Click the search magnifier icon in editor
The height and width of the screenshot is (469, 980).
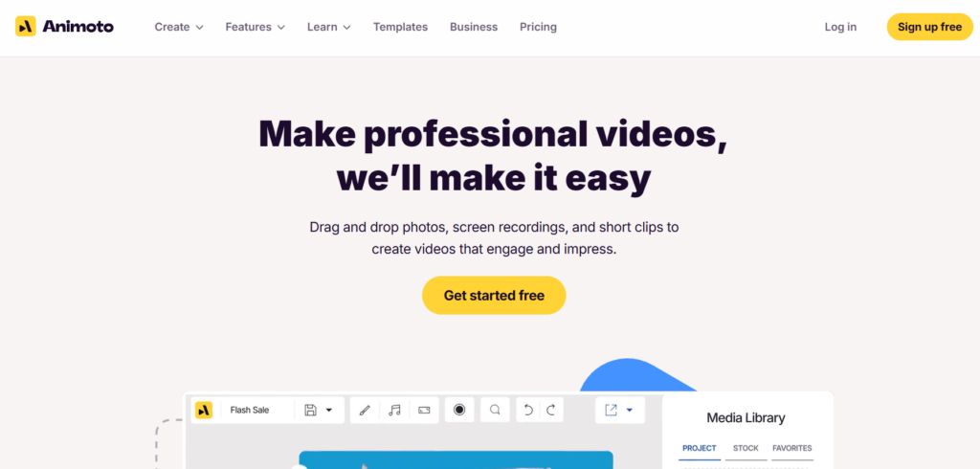(495, 410)
